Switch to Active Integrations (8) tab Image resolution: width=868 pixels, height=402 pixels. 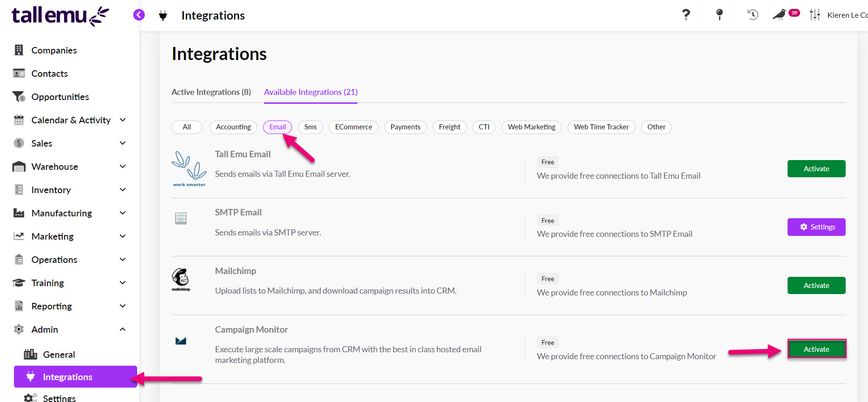tap(211, 92)
